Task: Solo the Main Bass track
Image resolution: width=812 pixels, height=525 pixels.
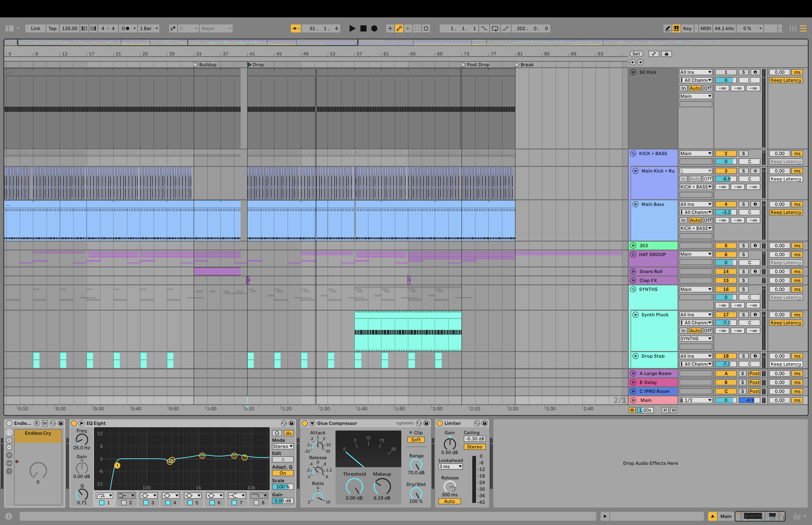Action: click(743, 204)
